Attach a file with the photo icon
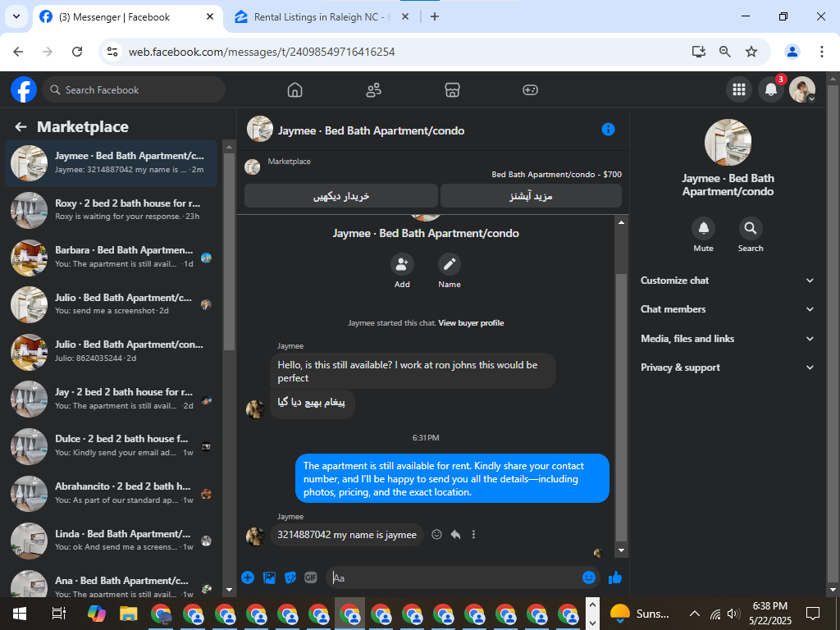 pyautogui.click(x=269, y=577)
